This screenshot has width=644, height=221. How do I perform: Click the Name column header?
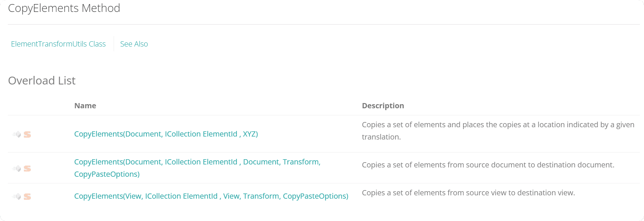[x=85, y=106]
